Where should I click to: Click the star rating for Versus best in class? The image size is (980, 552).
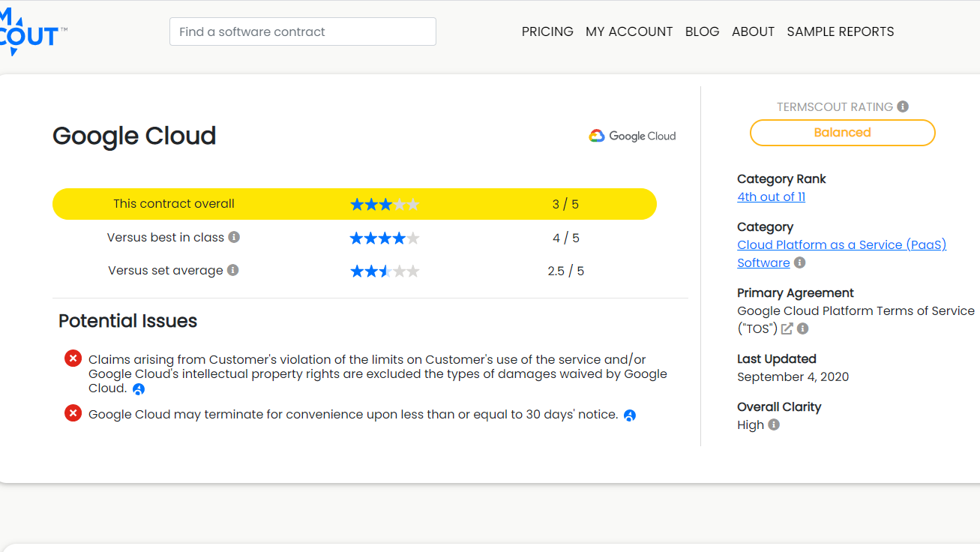coord(385,238)
